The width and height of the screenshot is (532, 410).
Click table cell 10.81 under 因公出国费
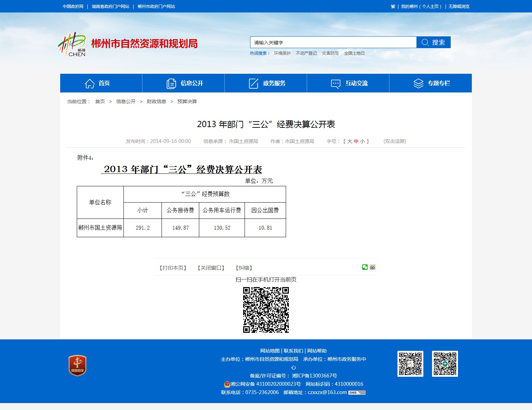pos(265,228)
